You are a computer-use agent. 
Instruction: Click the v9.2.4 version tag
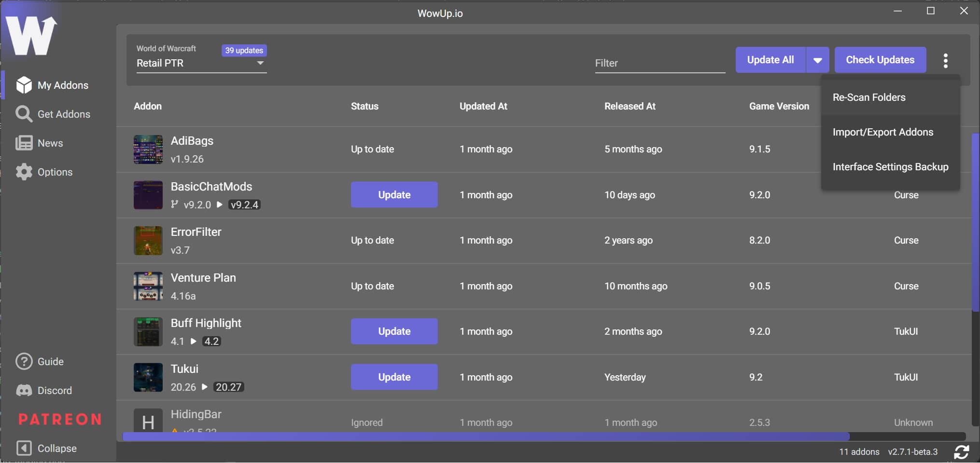coord(244,204)
